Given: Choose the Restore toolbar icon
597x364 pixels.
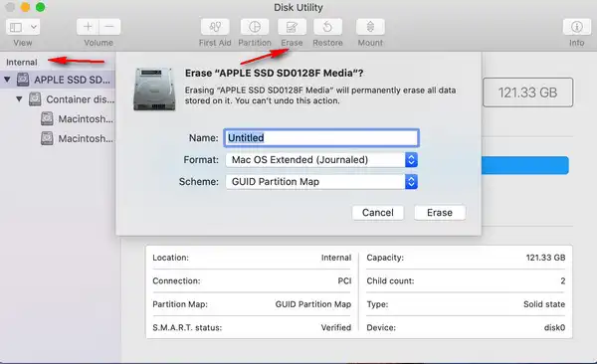Looking at the screenshot, I should [327, 27].
